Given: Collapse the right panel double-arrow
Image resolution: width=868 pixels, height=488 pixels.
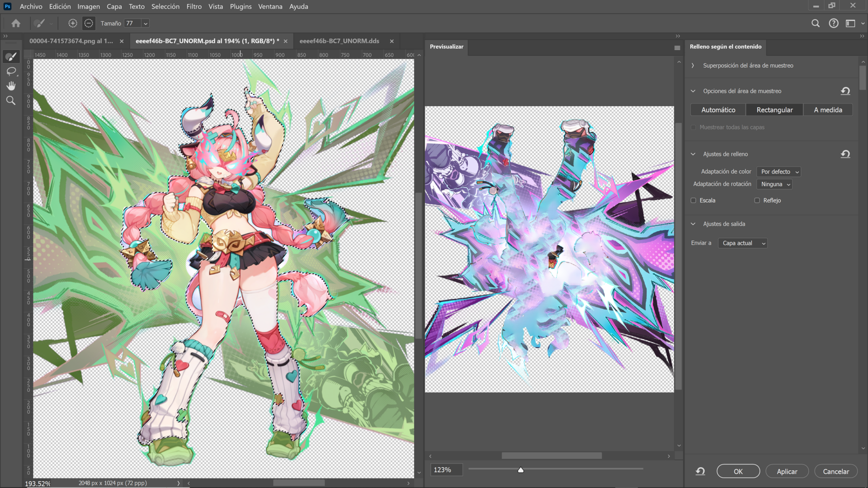Looking at the screenshot, I should click(x=862, y=36).
